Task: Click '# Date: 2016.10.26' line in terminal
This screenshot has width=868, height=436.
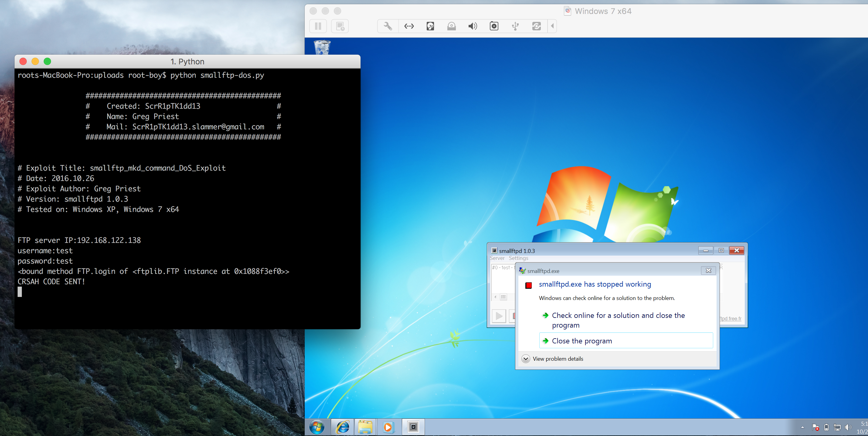Action: [56, 179]
